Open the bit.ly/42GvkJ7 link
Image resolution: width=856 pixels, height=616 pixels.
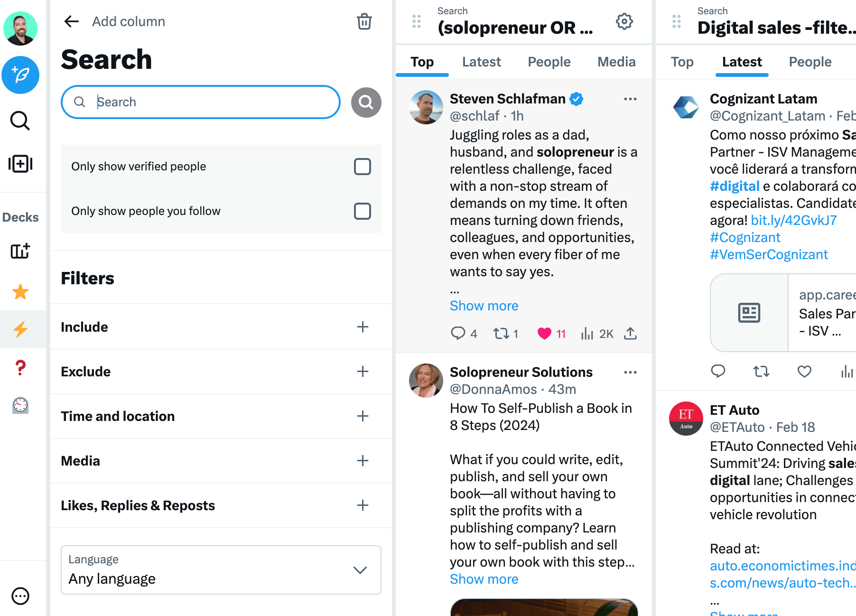tap(794, 220)
